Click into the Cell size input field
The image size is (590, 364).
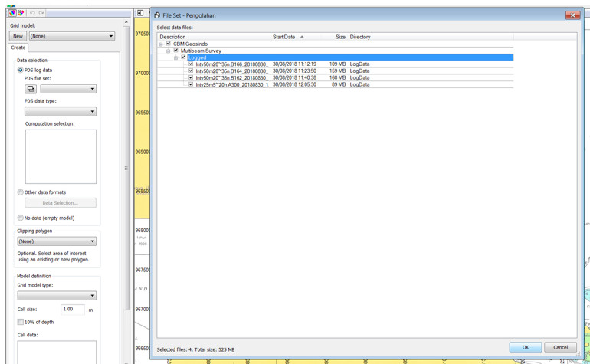pos(73,309)
